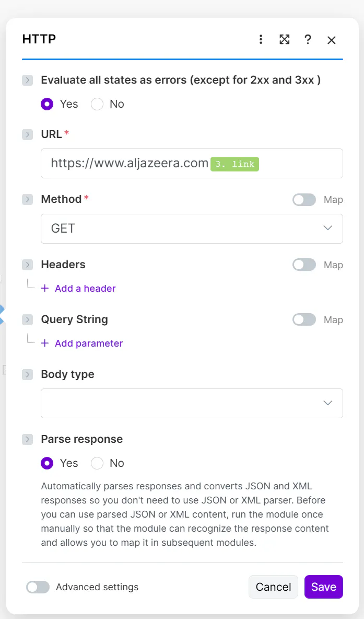This screenshot has width=364, height=619.
Task: Click the Cancel button
Action: [273, 587]
